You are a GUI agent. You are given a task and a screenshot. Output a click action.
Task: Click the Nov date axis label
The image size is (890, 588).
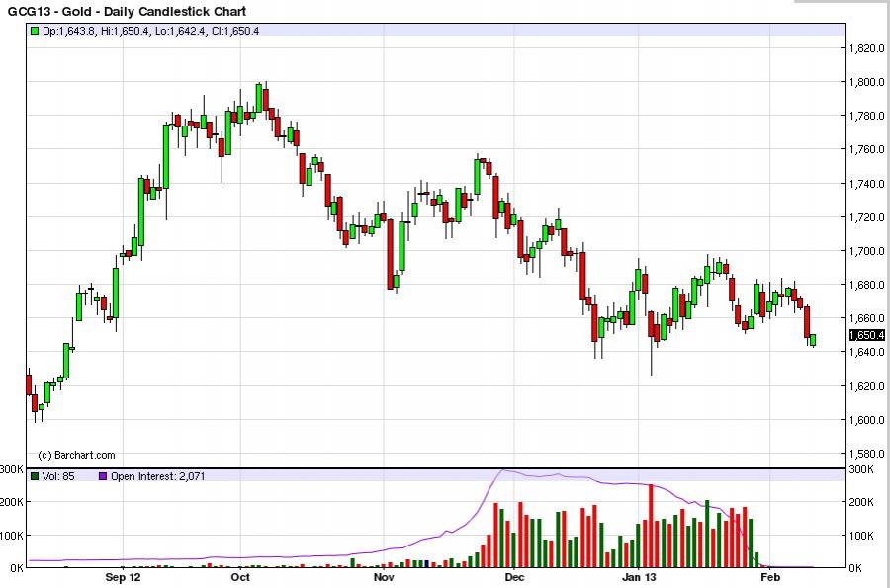point(384,577)
